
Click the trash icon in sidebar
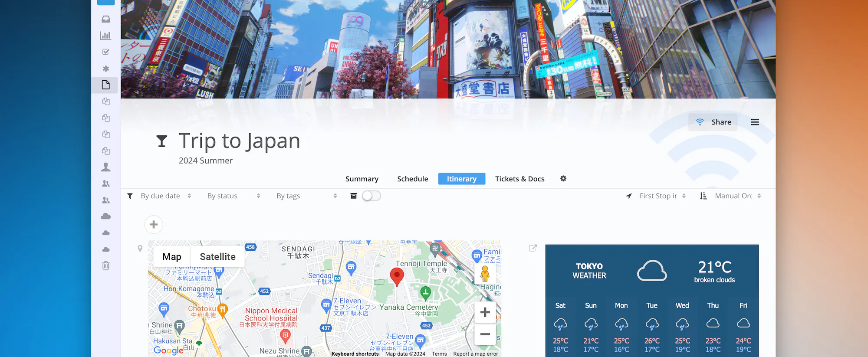[106, 265]
